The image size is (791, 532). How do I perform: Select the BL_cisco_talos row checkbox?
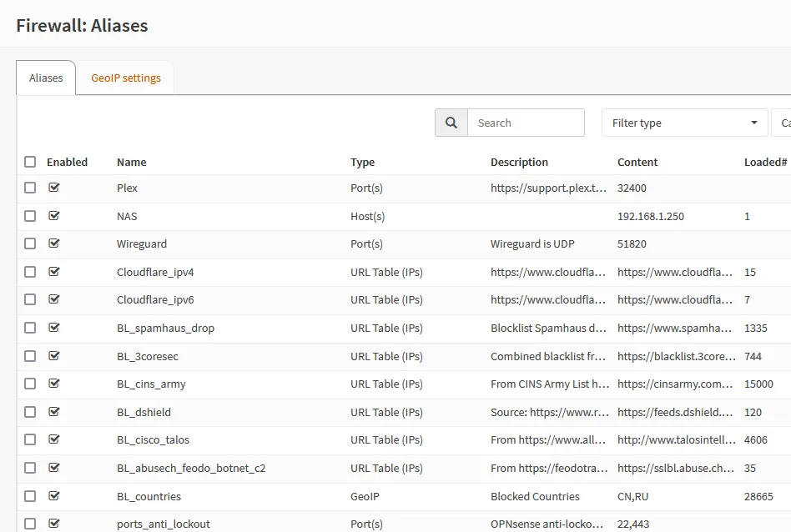30,439
